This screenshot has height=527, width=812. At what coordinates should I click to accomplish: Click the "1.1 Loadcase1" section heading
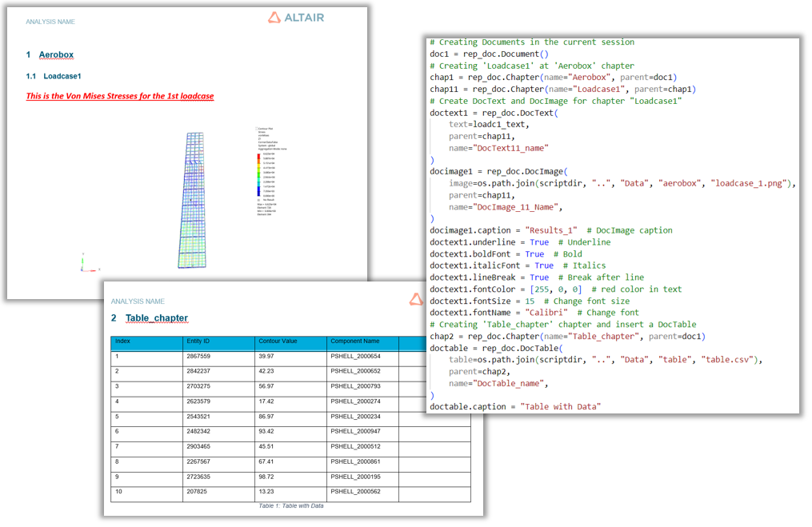coord(55,76)
